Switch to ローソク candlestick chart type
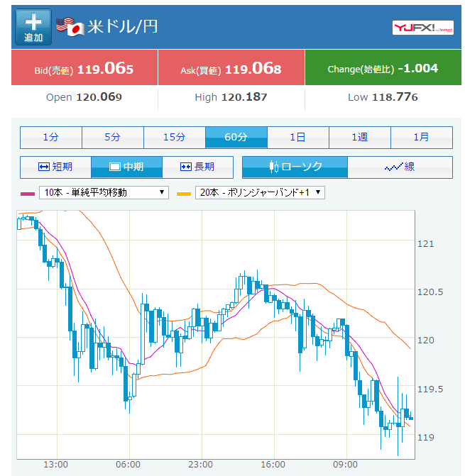465x476 pixels. (295, 167)
